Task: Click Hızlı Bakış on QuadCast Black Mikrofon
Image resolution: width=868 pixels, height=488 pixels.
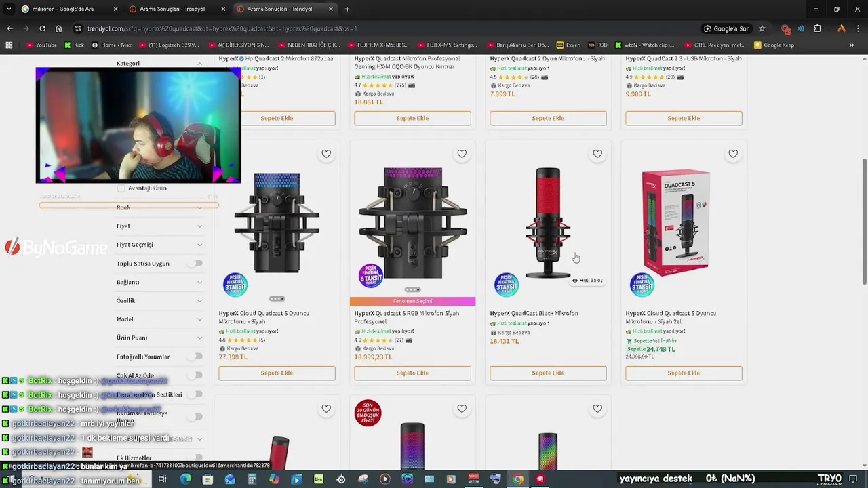Action: coord(587,280)
